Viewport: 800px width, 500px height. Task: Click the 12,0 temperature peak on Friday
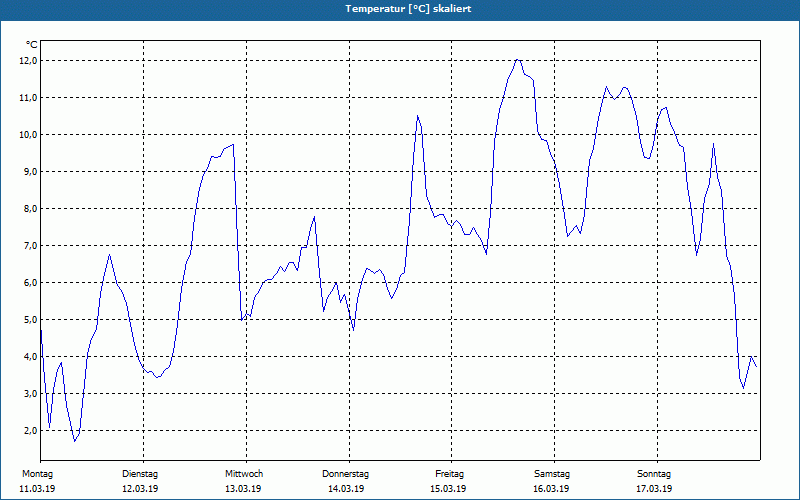pyautogui.click(x=517, y=60)
